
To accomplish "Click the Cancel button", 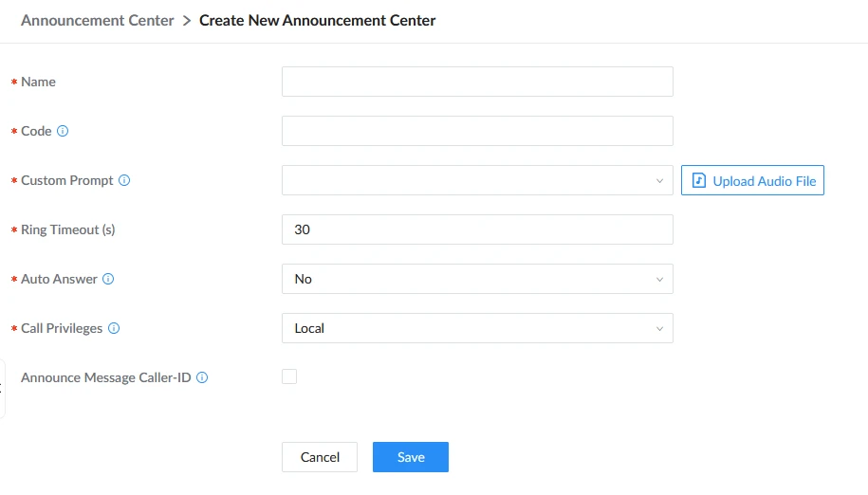I will point(320,457).
